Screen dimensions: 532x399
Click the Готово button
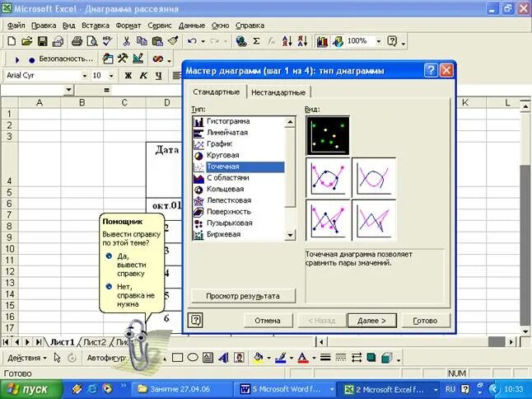pyautogui.click(x=425, y=321)
